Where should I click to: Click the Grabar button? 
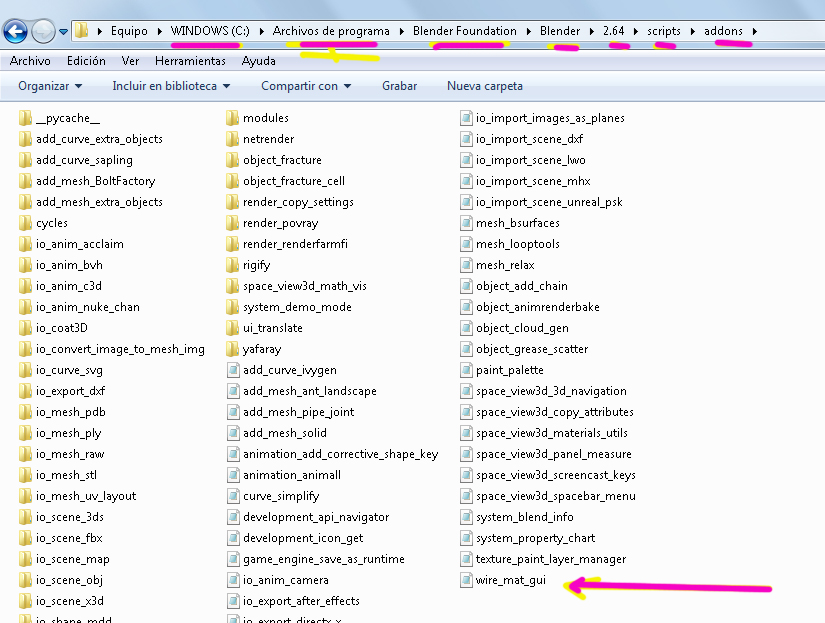click(x=399, y=86)
